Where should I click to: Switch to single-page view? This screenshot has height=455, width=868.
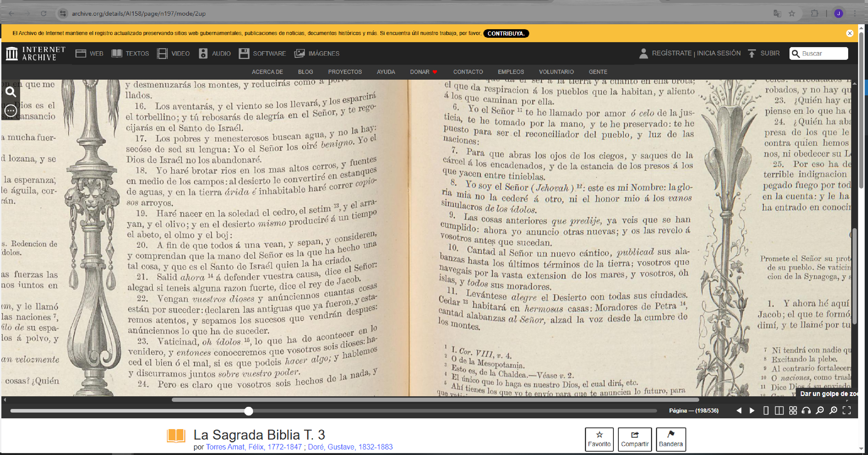tap(766, 410)
